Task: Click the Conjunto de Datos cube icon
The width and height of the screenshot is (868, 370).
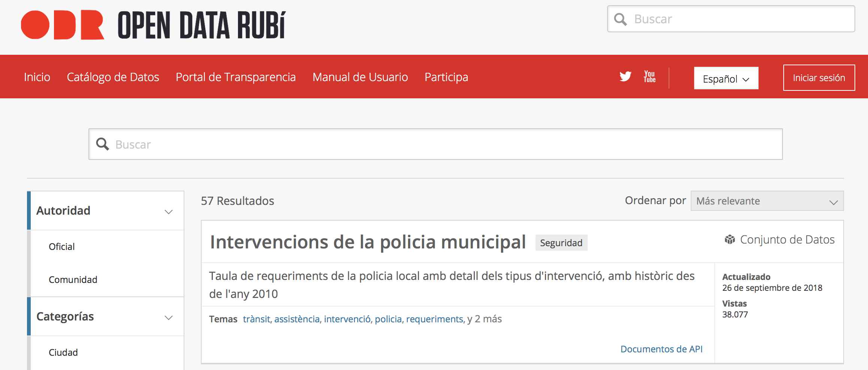Action: point(730,239)
